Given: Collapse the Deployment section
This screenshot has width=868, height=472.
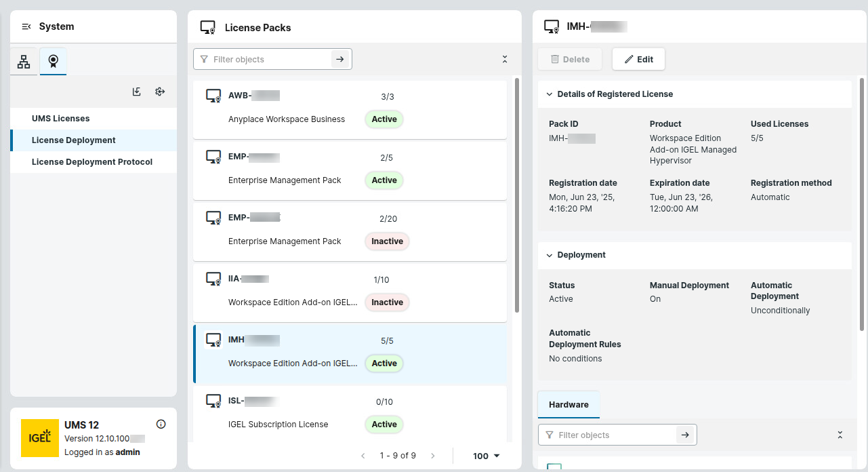Looking at the screenshot, I should click(x=550, y=255).
